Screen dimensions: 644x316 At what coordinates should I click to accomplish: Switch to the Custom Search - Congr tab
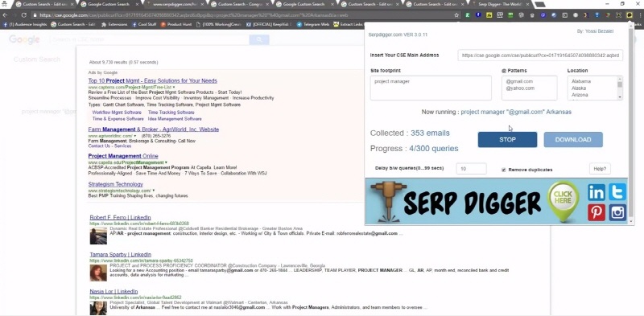pos(240,5)
